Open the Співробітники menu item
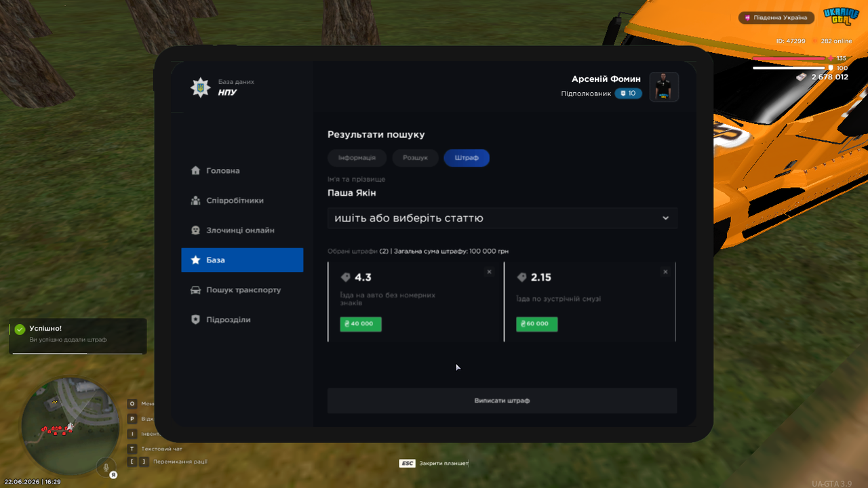Viewport: 868px width, 488px height. click(242, 201)
